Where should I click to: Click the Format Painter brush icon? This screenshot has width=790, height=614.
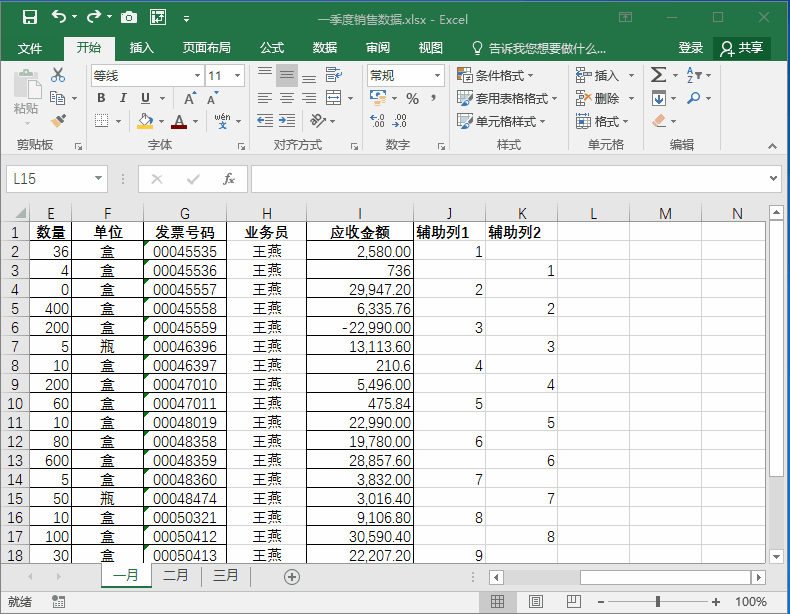point(58,121)
